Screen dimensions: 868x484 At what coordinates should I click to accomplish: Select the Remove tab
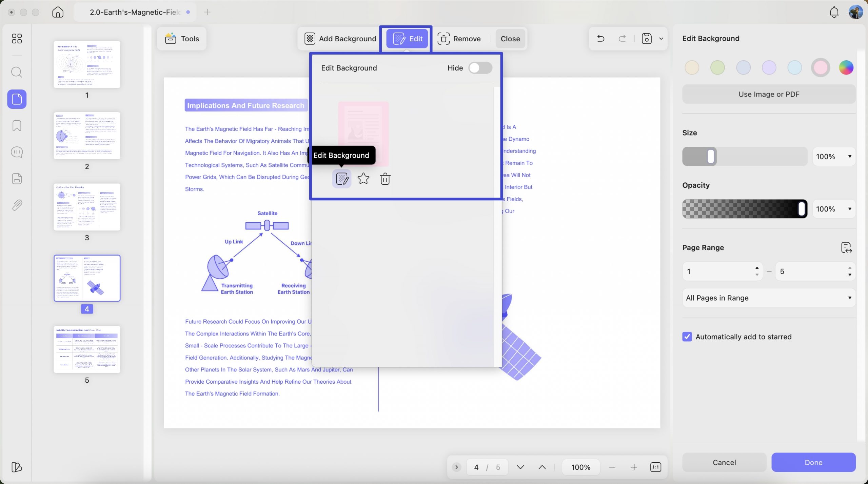click(459, 39)
